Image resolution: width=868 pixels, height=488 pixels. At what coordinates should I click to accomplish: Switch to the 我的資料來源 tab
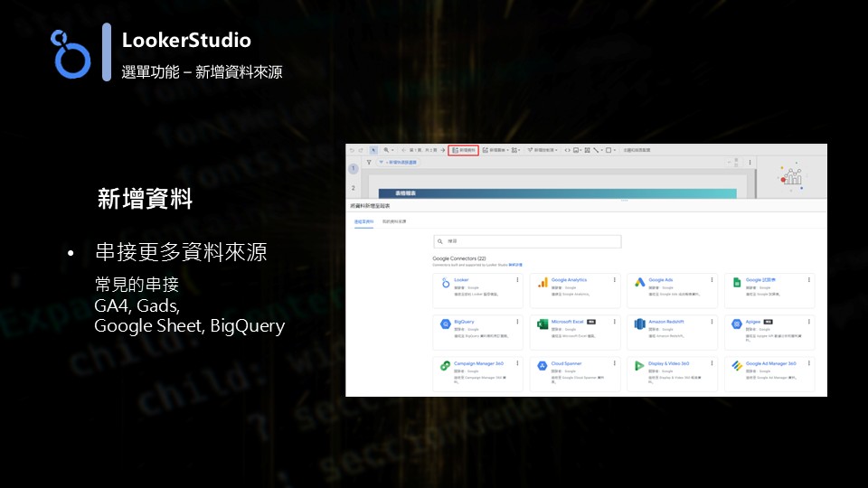394,221
